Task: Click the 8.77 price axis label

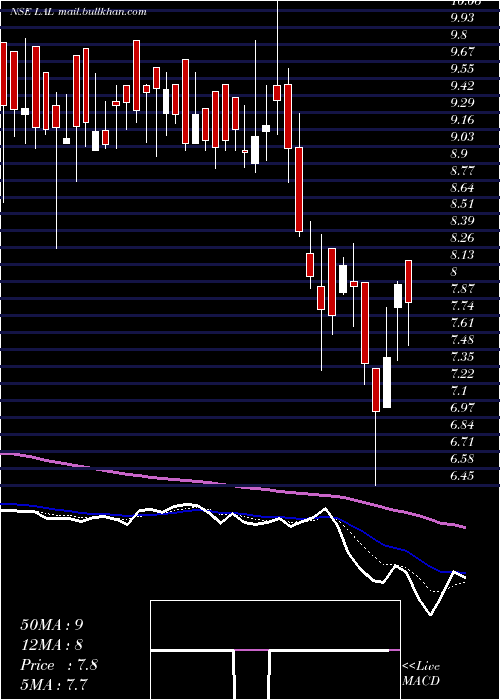Action: [x=462, y=171]
